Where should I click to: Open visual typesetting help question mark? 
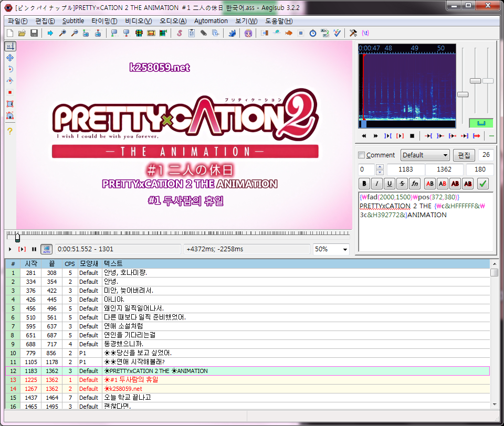point(10,131)
